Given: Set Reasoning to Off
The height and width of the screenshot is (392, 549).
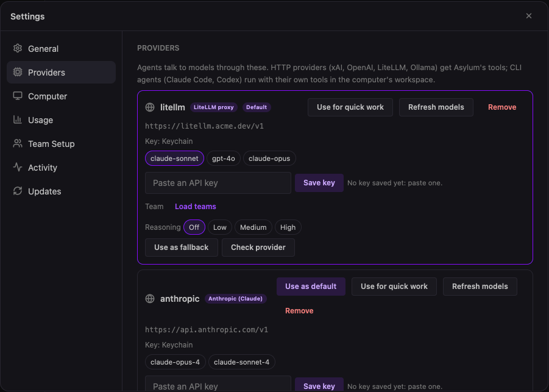Looking at the screenshot, I should coord(194,227).
